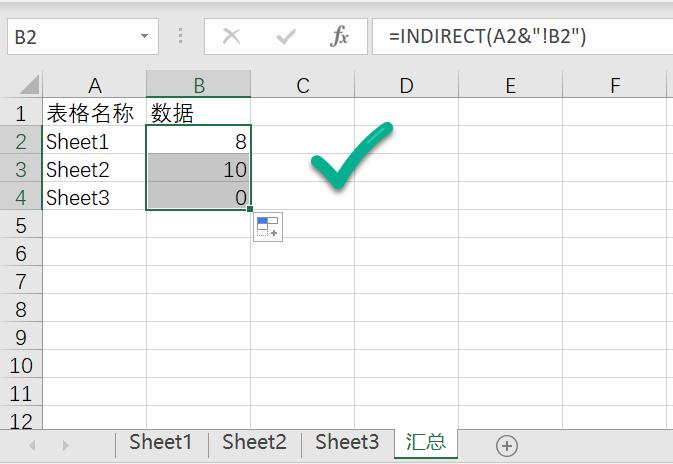Select row 11 header

tap(21, 393)
